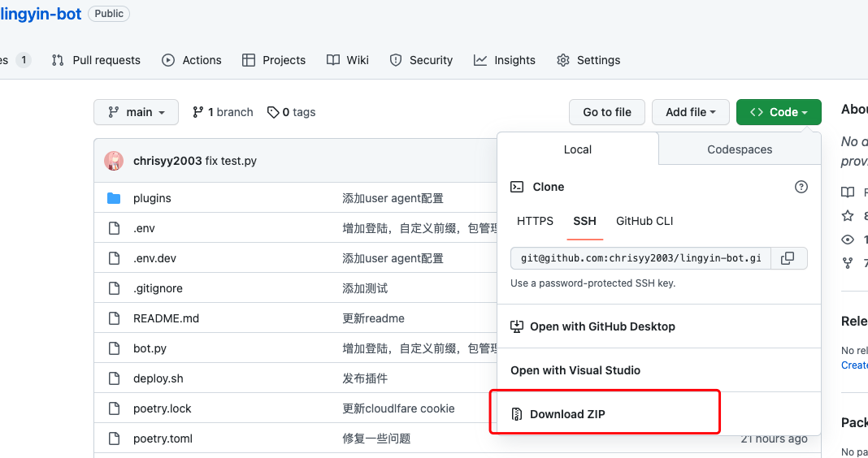Select the SSH clone option

[584, 221]
